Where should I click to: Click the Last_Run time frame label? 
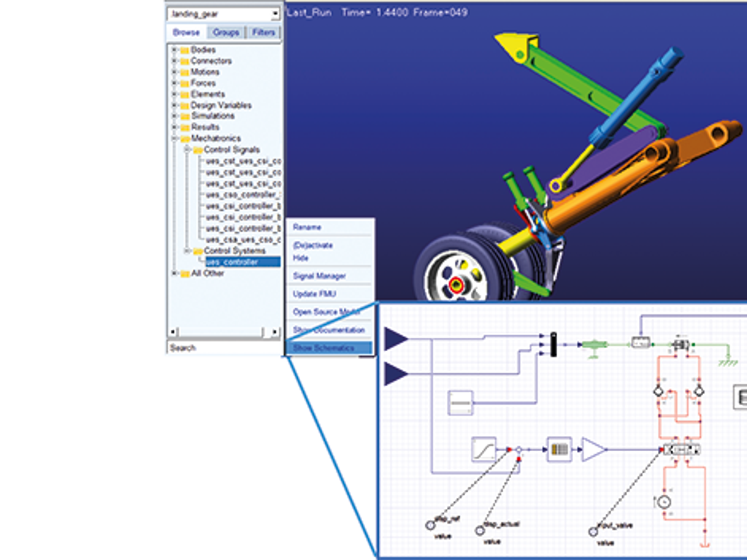(377, 13)
